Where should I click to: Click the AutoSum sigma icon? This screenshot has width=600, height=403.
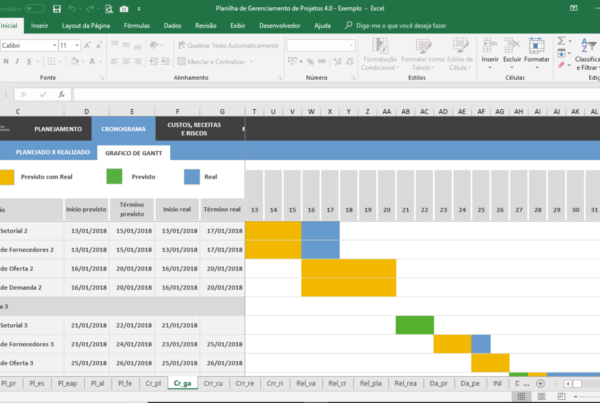tap(561, 41)
